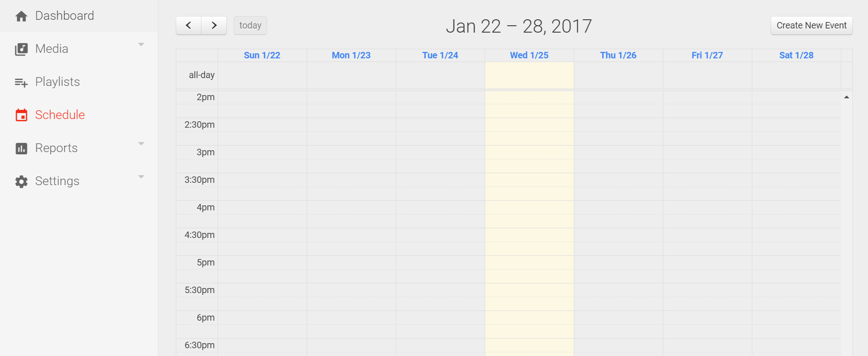Click the Settings gear icon
Screen dimensions: 868x356
(x=21, y=181)
